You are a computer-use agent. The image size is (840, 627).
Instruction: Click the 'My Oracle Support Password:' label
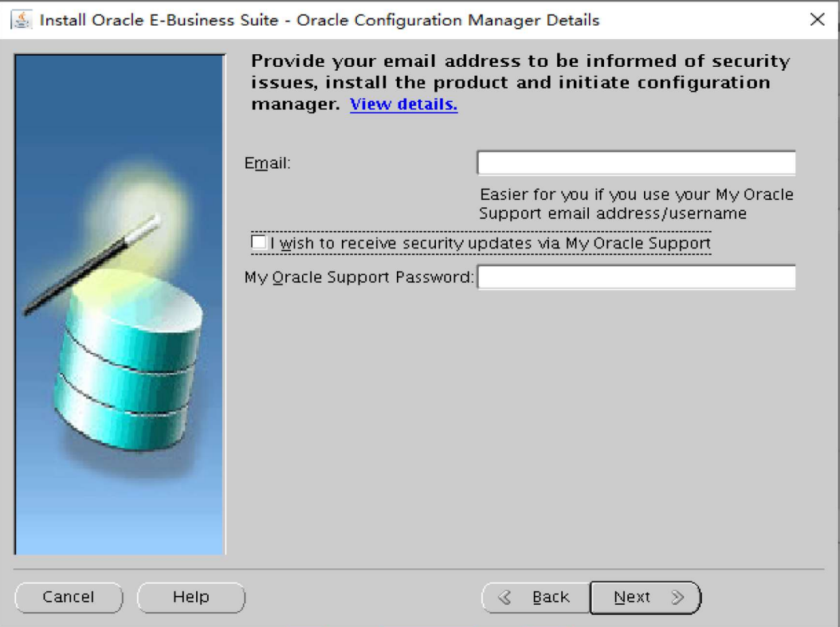point(359,276)
